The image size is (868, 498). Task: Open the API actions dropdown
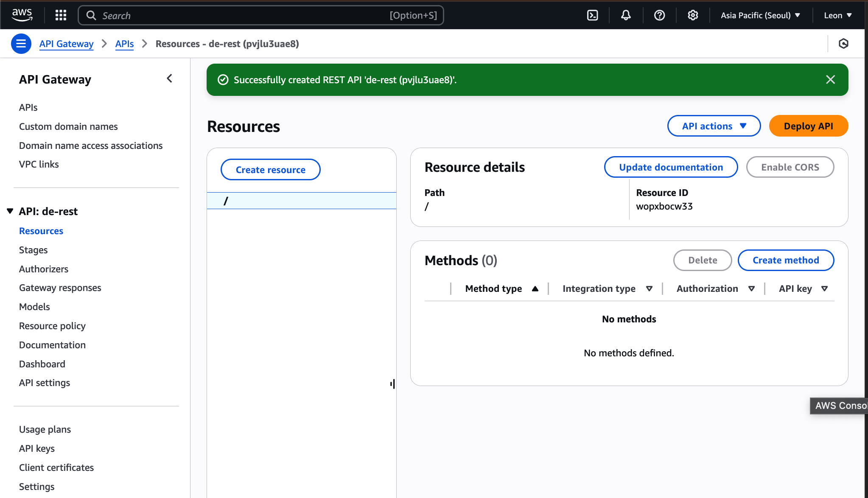[714, 126]
